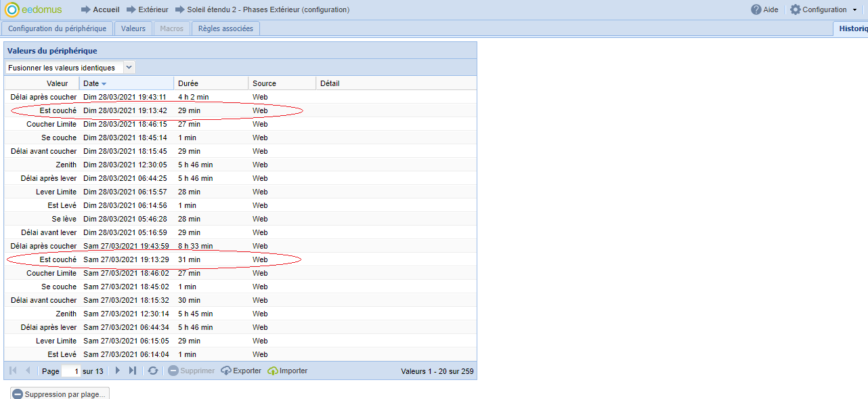The image size is (868, 399).
Task: Go to the first page arrow icon
Action: coord(13,371)
